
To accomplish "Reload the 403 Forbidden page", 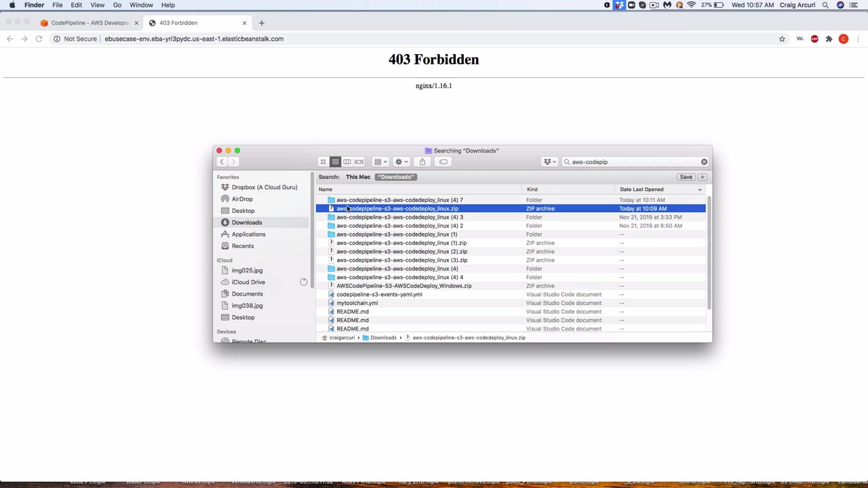I will coord(39,39).
